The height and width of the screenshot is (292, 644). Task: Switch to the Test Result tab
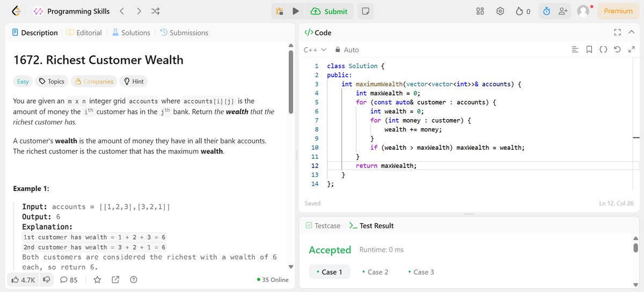(x=371, y=226)
